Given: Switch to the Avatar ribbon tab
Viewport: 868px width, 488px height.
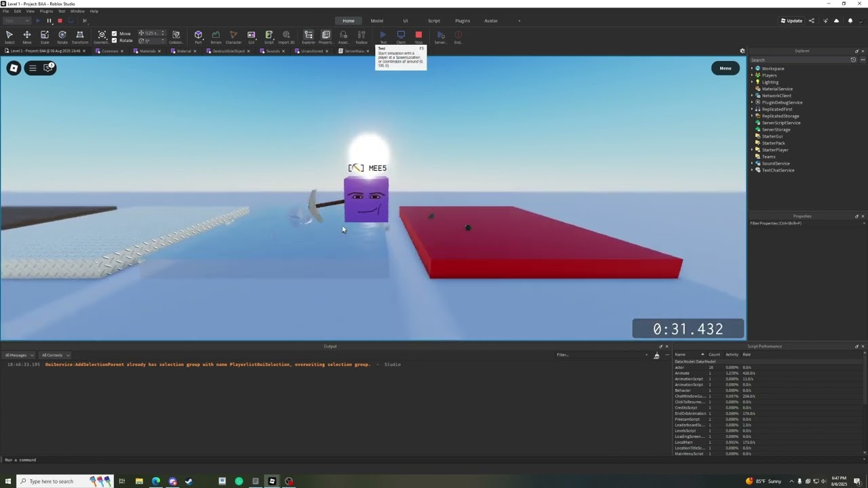Looking at the screenshot, I should [x=491, y=20].
